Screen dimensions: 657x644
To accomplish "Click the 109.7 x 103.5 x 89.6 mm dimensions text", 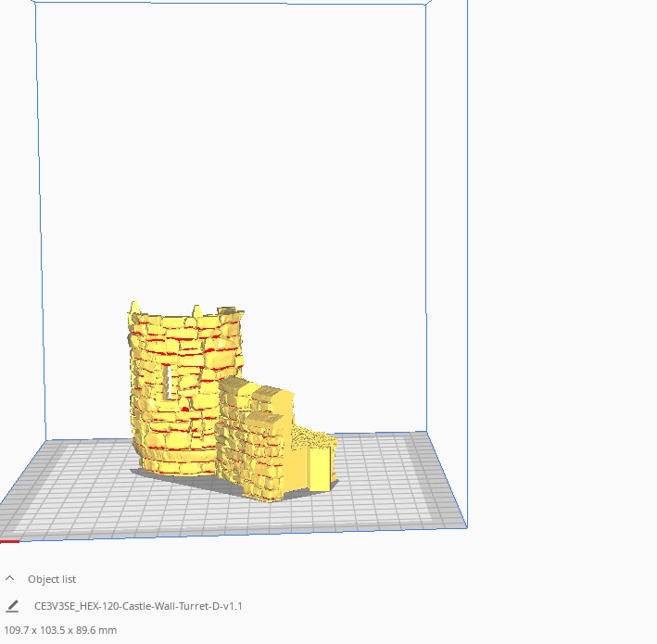I will [x=60, y=630].
